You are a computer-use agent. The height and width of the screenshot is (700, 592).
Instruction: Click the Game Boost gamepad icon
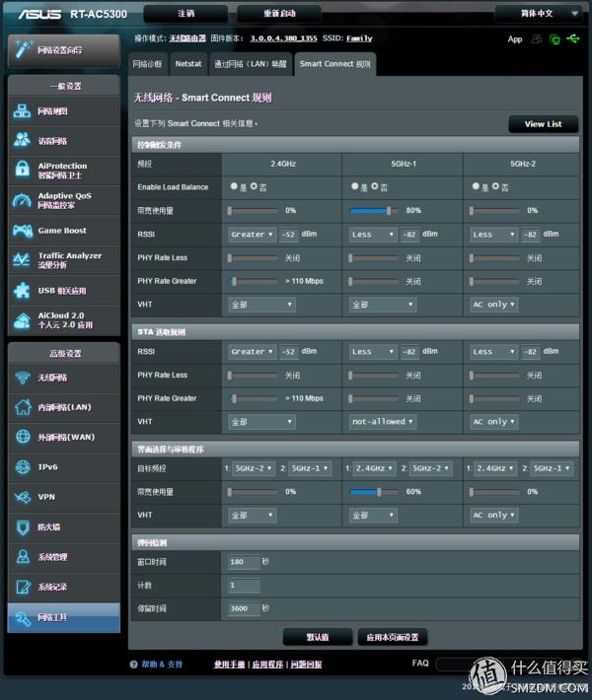(23, 231)
